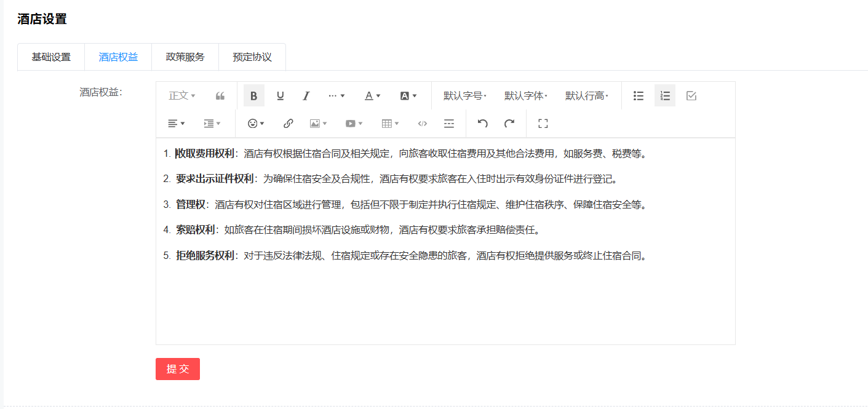Click the undo arrow icon
The width and height of the screenshot is (868, 409).
[x=482, y=124]
